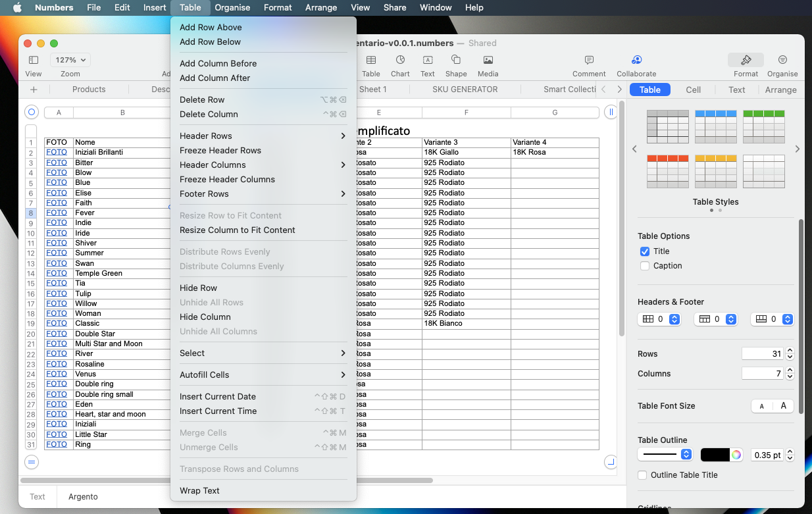Screen dimensions: 812x514
Task: Click the outline stepper next to 0.35 pt
Action: (x=790, y=455)
